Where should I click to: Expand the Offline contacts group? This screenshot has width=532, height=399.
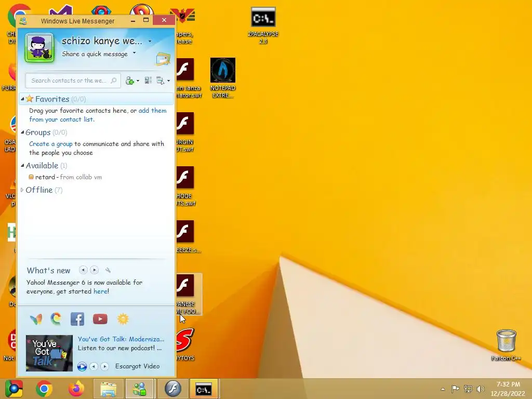coord(22,190)
